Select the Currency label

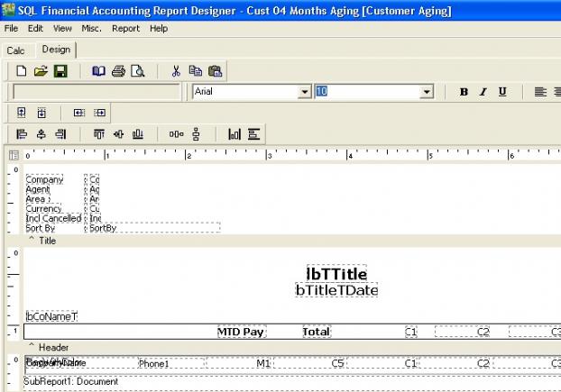click(43, 208)
